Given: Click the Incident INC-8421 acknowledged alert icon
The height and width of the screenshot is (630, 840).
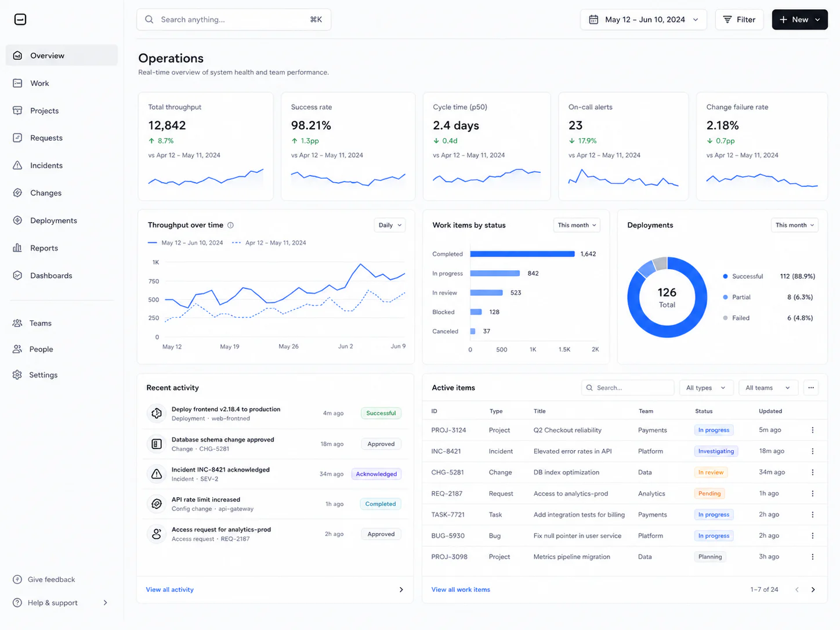Looking at the screenshot, I should 157,474.
